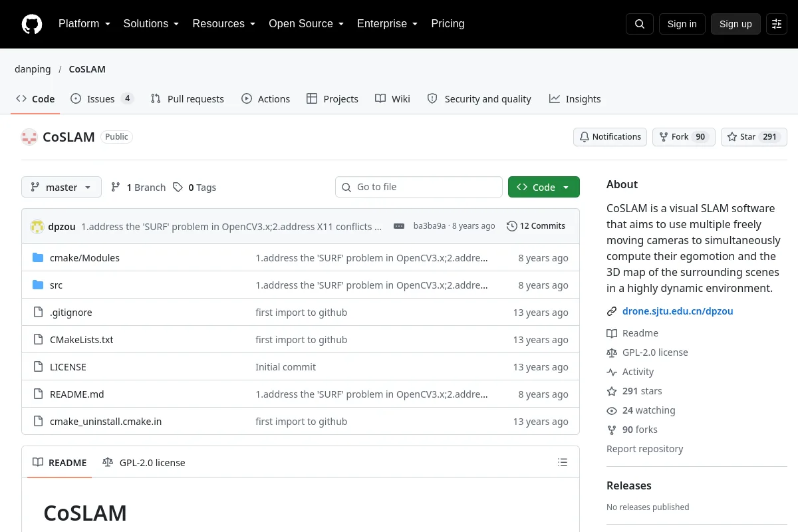Open the Releases heading link
Screen dimensions: 798x532
click(629, 485)
